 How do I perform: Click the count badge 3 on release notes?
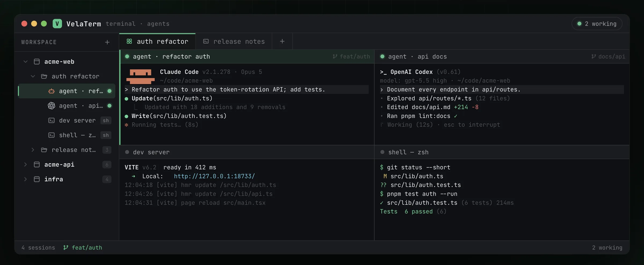pyautogui.click(x=107, y=150)
